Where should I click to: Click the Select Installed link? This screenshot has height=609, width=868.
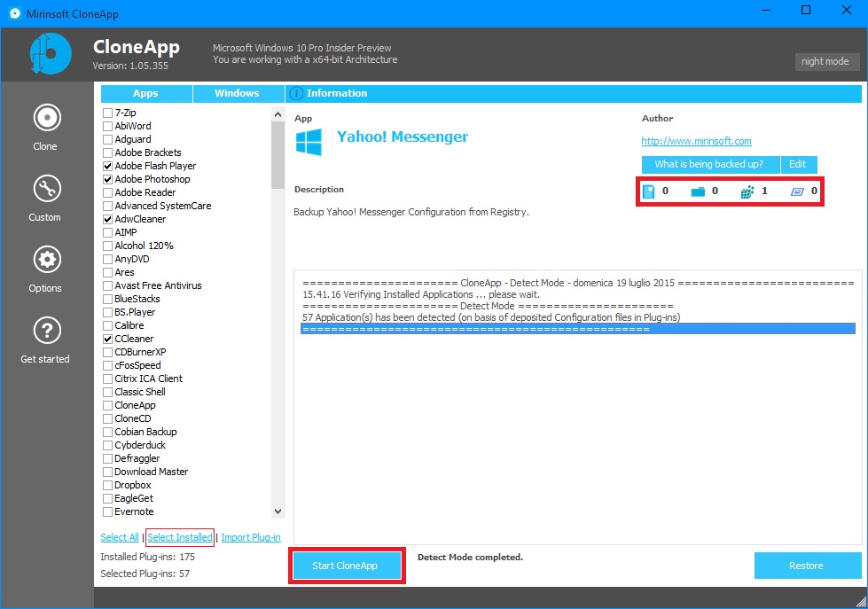pos(180,537)
